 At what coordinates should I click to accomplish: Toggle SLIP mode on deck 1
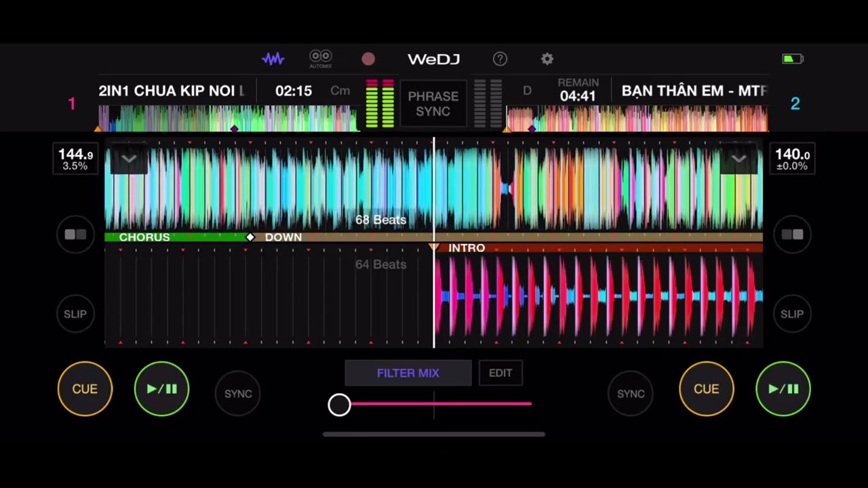coord(75,314)
